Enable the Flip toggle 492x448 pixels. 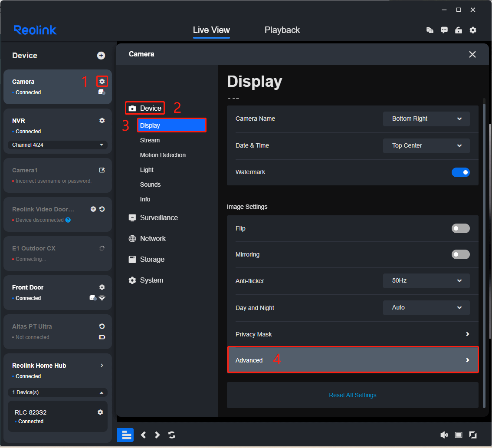point(460,228)
